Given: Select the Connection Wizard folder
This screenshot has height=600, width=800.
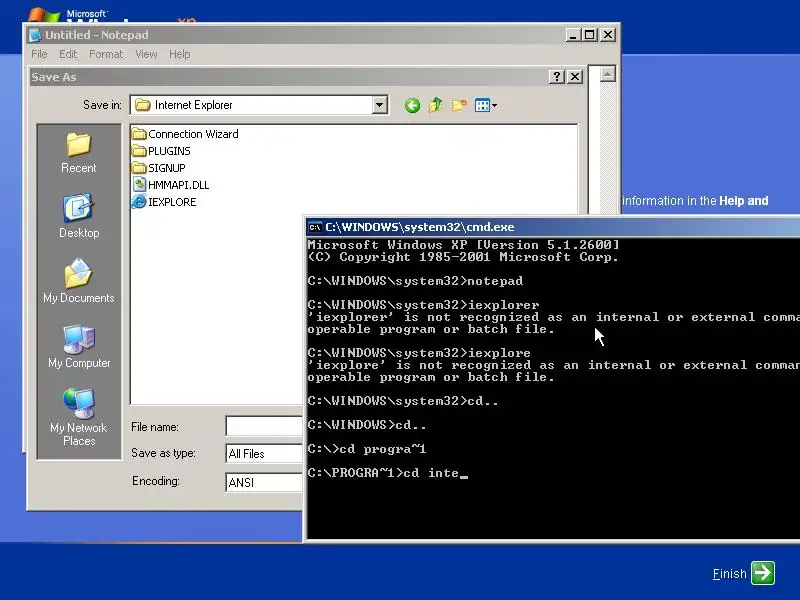Looking at the screenshot, I should coord(185,134).
